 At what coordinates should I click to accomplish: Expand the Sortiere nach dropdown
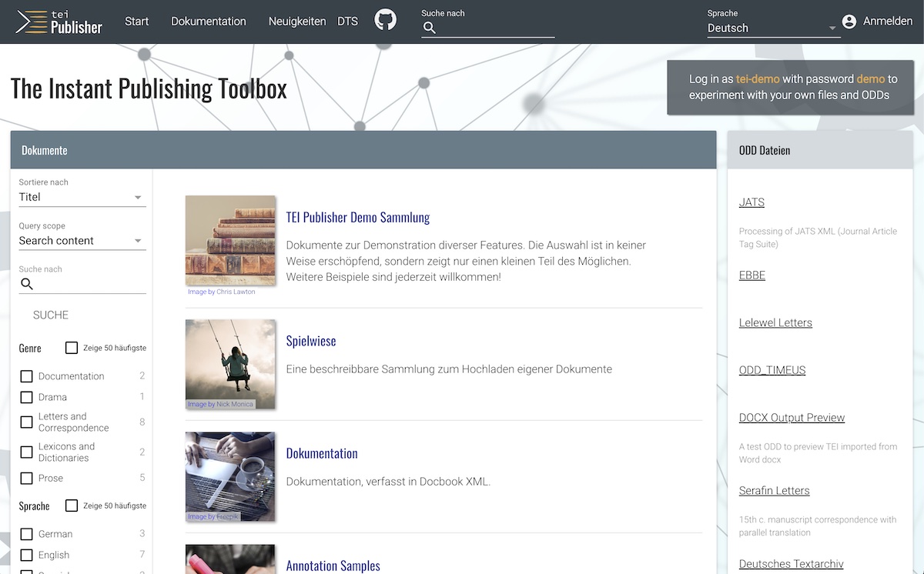tap(82, 197)
